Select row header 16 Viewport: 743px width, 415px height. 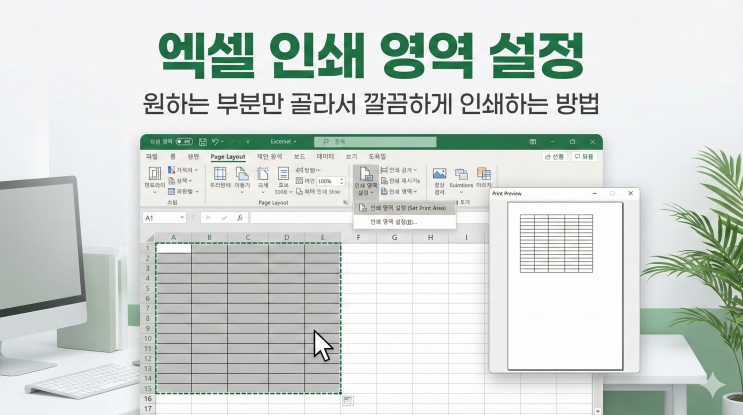click(148, 399)
